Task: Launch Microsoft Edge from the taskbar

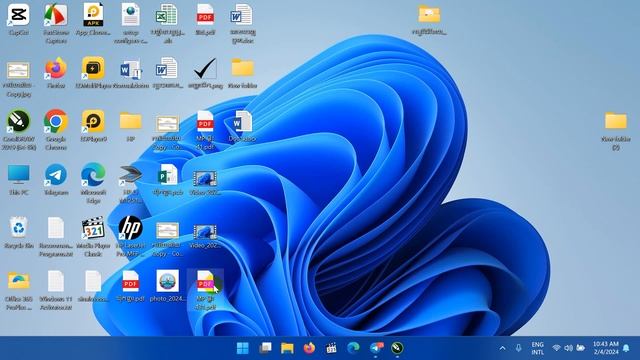Action: (353, 348)
